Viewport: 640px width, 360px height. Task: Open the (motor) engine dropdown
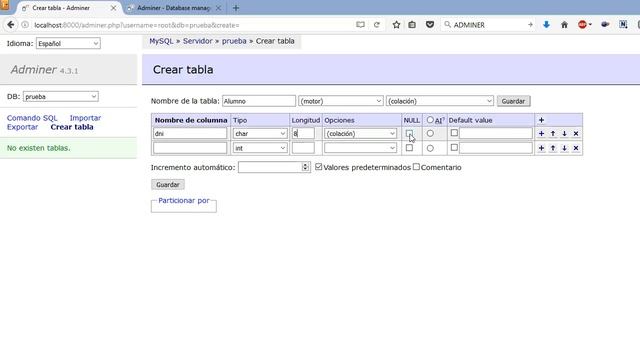[341, 101]
